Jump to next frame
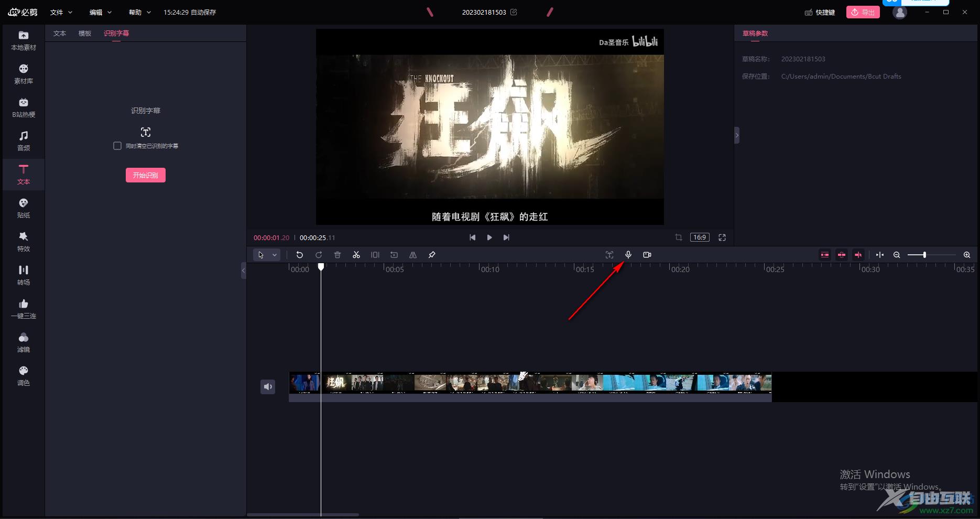Screen dimensions: 980x519 click(x=506, y=237)
